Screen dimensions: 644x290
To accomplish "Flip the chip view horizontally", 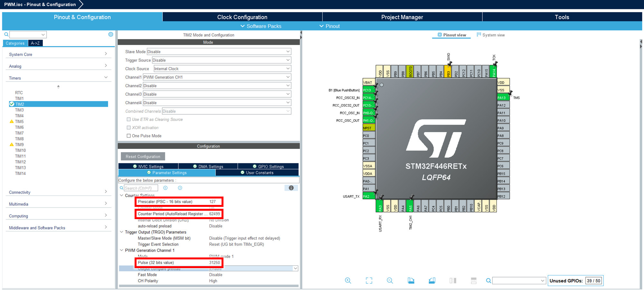I will tap(453, 281).
